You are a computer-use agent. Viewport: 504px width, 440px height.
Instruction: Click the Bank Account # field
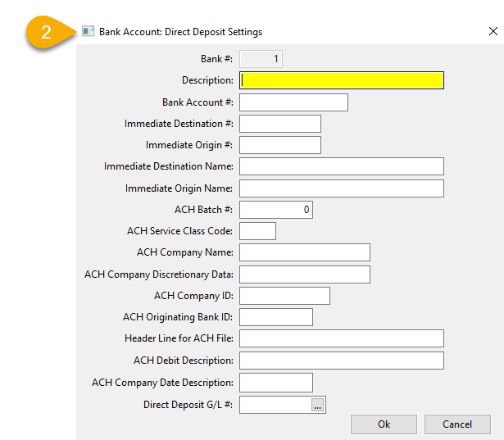293,102
